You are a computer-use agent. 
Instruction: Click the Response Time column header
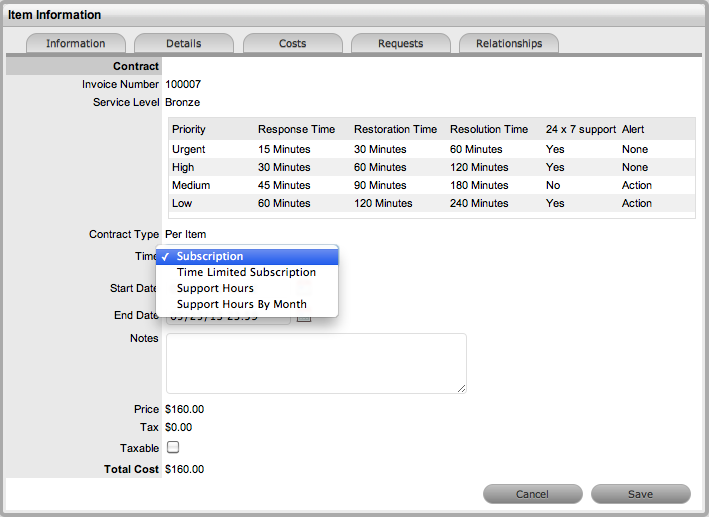coord(297,129)
